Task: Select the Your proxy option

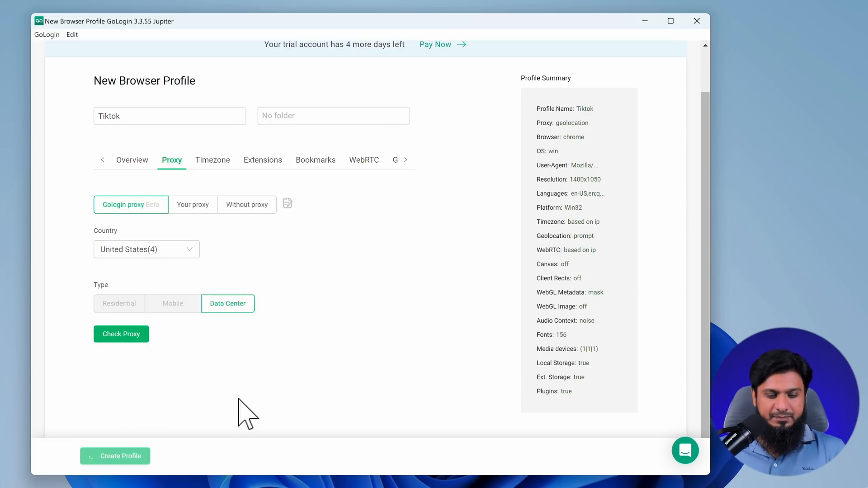Action: point(193,204)
